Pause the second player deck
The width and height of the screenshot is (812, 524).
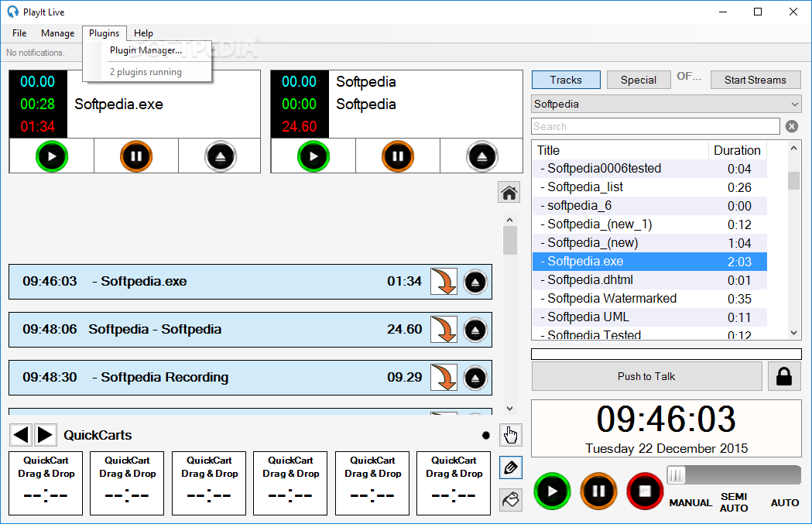[x=398, y=156]
